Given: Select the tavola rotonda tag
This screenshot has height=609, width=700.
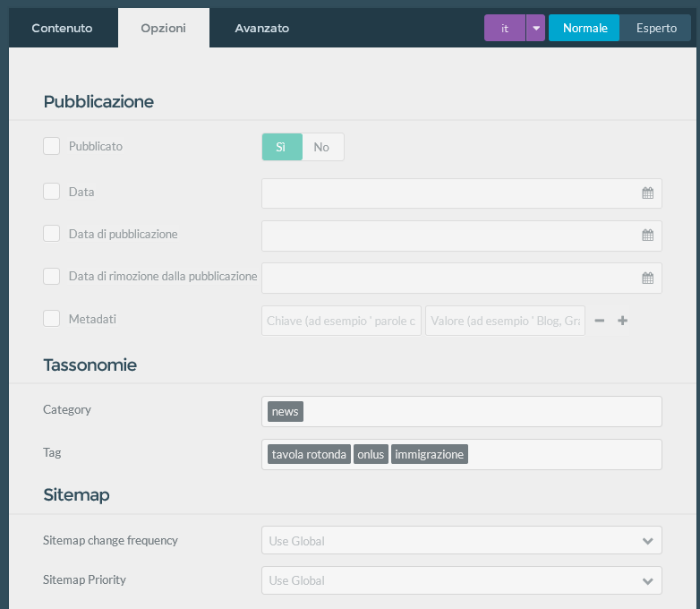Looking at the screenshot, I should point(309,454).
